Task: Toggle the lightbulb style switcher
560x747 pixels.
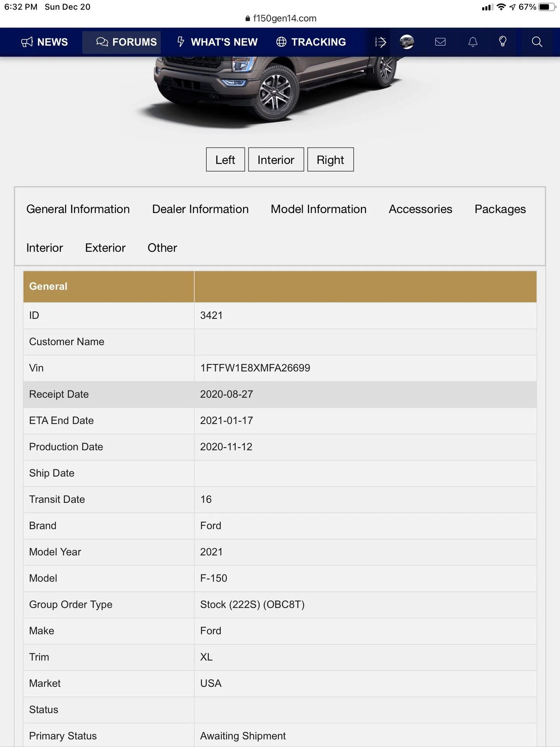Action: (503, 42)
